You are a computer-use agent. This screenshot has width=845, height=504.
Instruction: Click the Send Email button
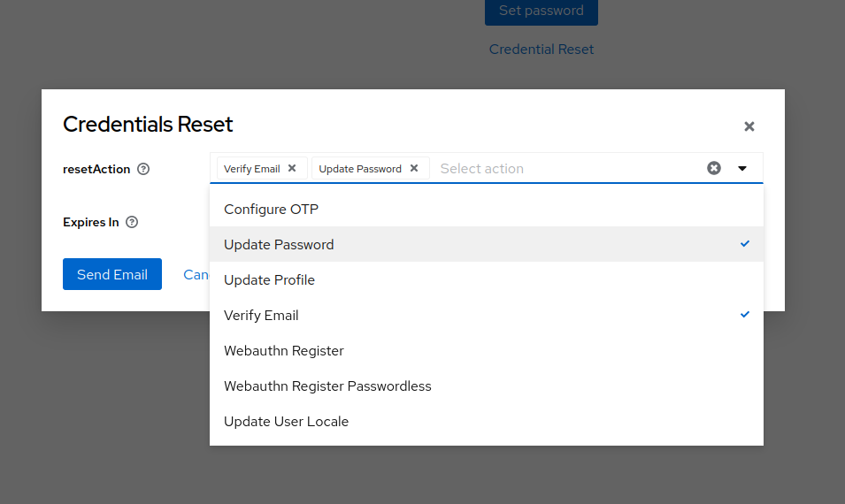[112, 274]
